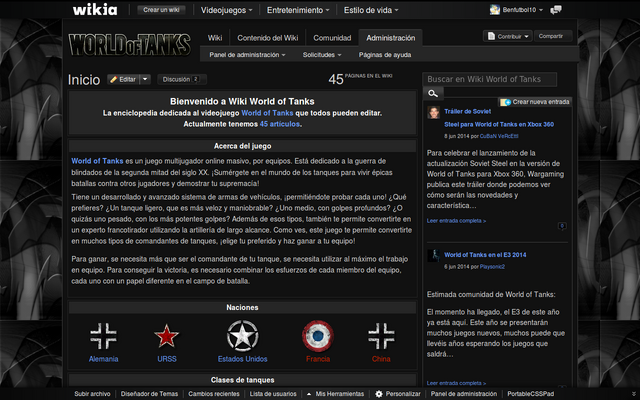The width and height of the screenshot is (640, 400).
Task: Click the 45 páginas en el wiki counter
Action: (x=360, y=78)
